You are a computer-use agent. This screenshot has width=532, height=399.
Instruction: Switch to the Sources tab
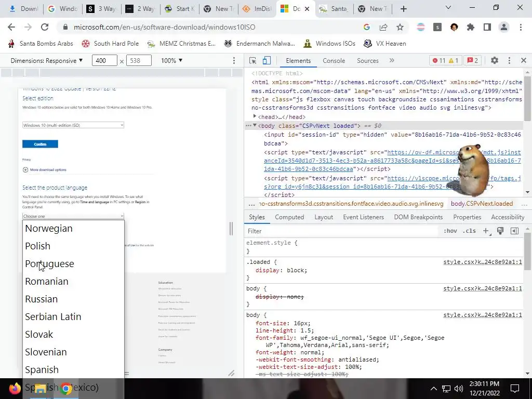tap(367, 60)
